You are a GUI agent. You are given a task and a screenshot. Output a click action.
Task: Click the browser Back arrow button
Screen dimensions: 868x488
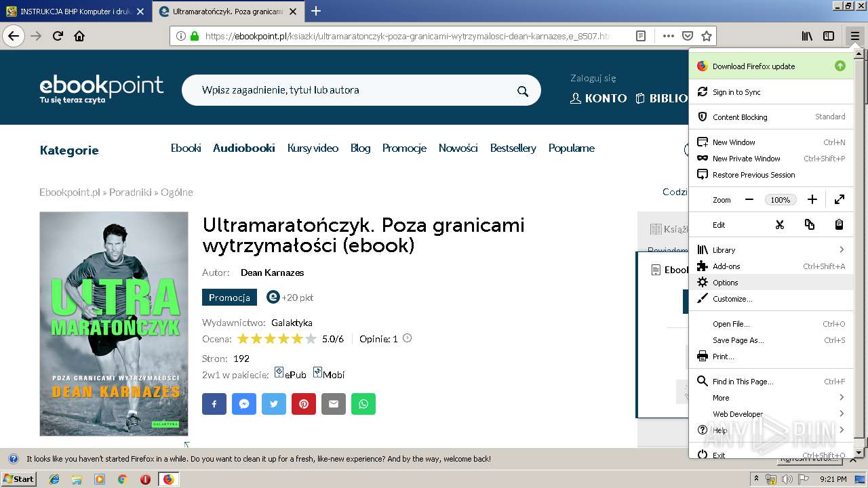click(x=14, y=36)
